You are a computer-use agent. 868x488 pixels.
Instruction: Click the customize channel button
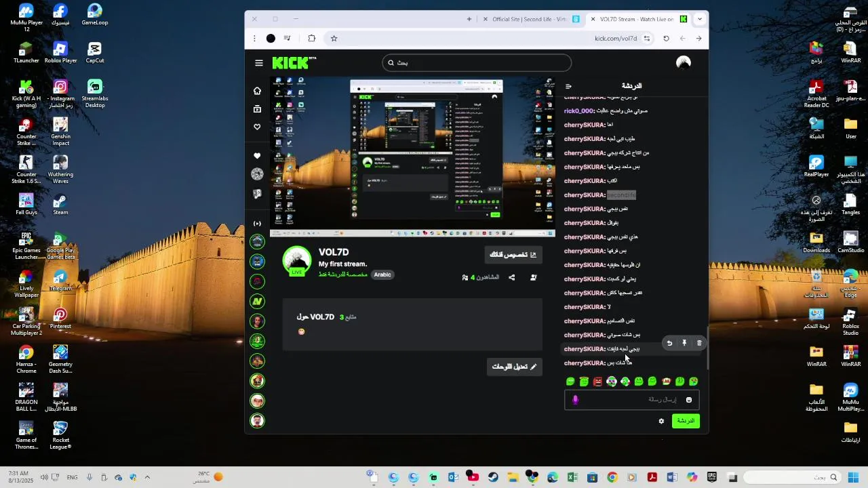tap(513, 255)
